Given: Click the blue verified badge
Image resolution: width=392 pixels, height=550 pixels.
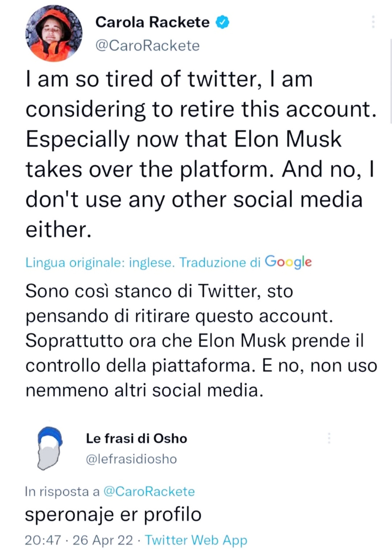Looking at the screenshot, I should [x=222, y=23].
